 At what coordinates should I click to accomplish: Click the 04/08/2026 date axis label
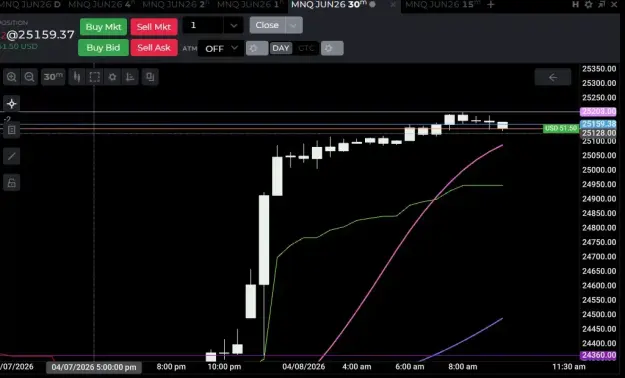coord(304,366)
